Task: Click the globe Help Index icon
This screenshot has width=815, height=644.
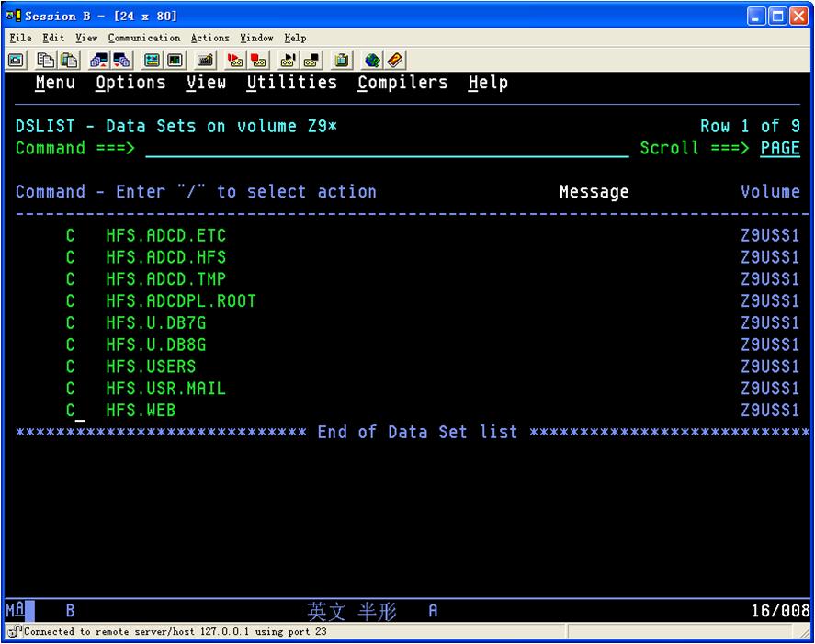Action: click(x=371, y=61)
